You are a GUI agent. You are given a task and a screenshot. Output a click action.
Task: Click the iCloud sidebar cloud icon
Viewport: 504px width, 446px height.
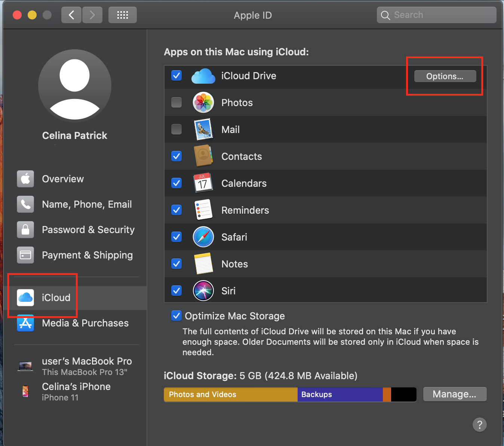(x=25, y=298)
